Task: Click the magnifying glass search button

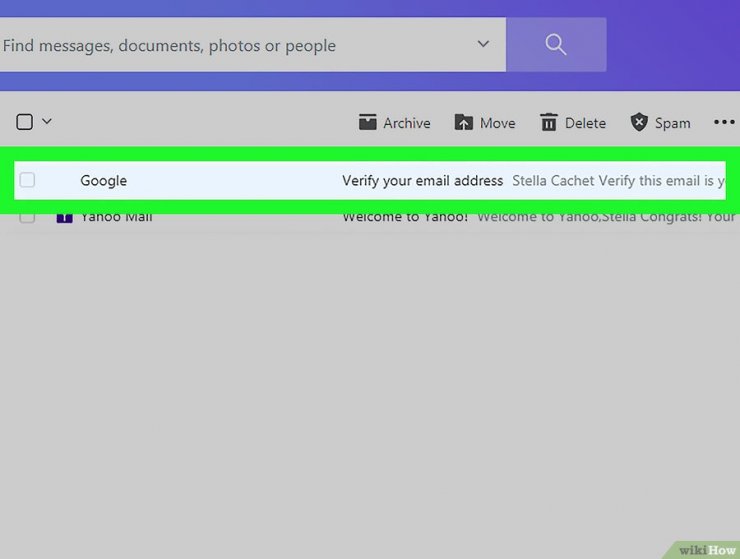Action: coord(556,45)
